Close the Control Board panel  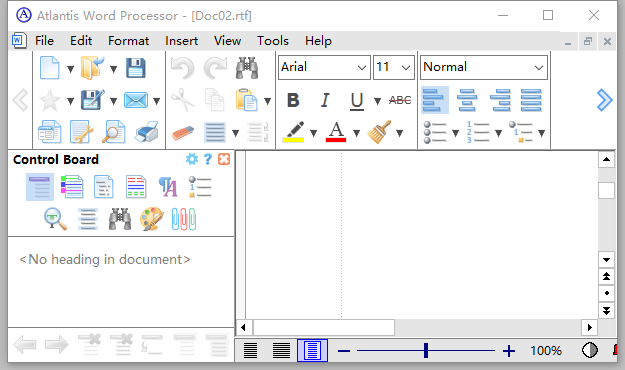pos(224,159)
